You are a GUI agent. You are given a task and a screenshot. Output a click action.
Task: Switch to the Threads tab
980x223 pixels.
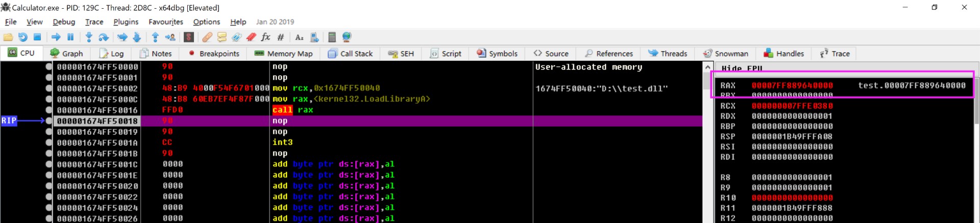[x=668, y=54]
